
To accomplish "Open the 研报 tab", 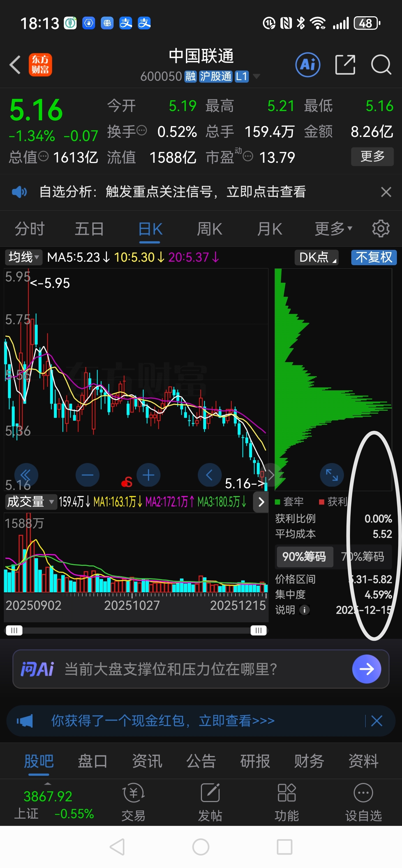I will (255, 761).
